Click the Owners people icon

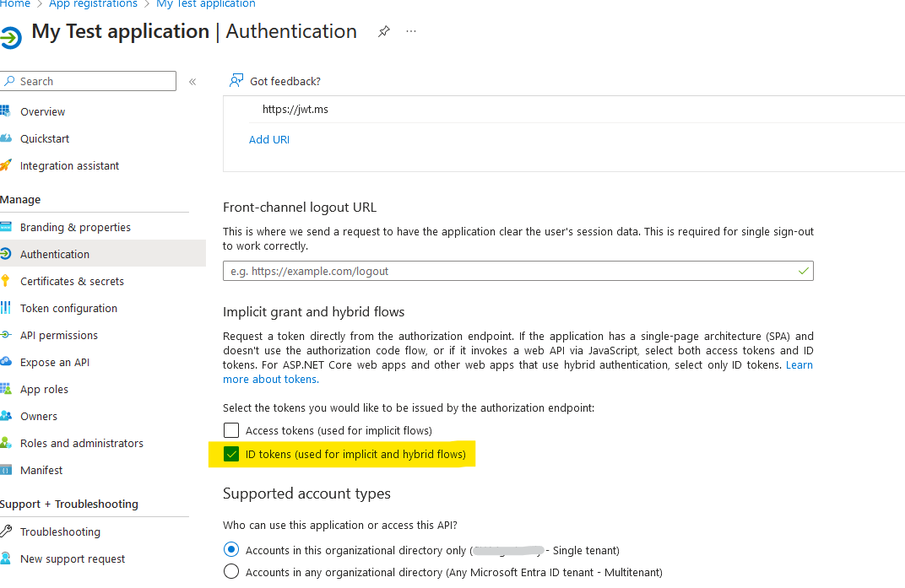[x=5, y=415]
